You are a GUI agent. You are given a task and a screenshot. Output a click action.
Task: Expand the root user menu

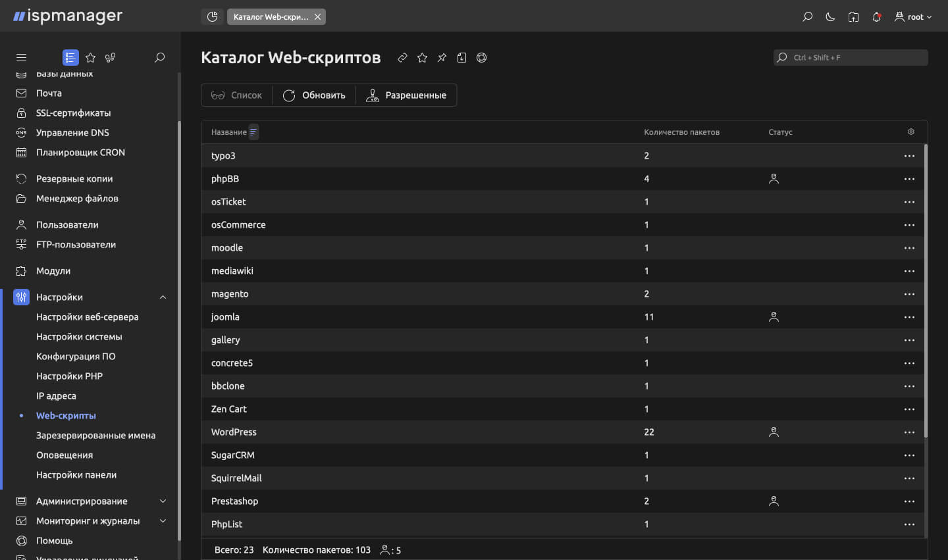[914, 17]
